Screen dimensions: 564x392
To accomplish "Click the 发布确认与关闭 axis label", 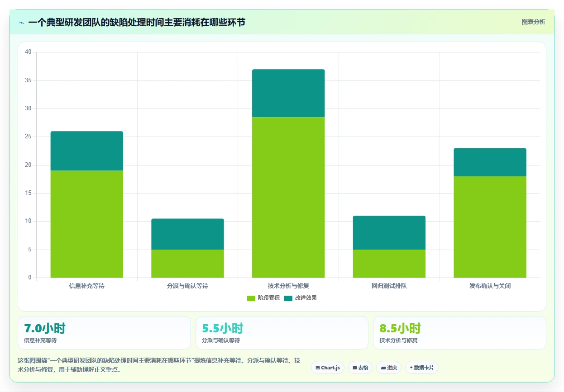I will tap(490, 286).
